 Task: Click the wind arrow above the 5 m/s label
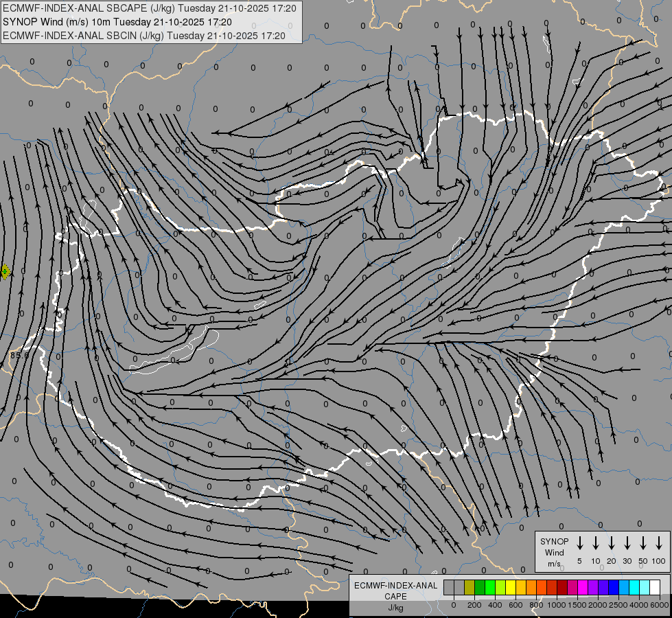(579, 543)
